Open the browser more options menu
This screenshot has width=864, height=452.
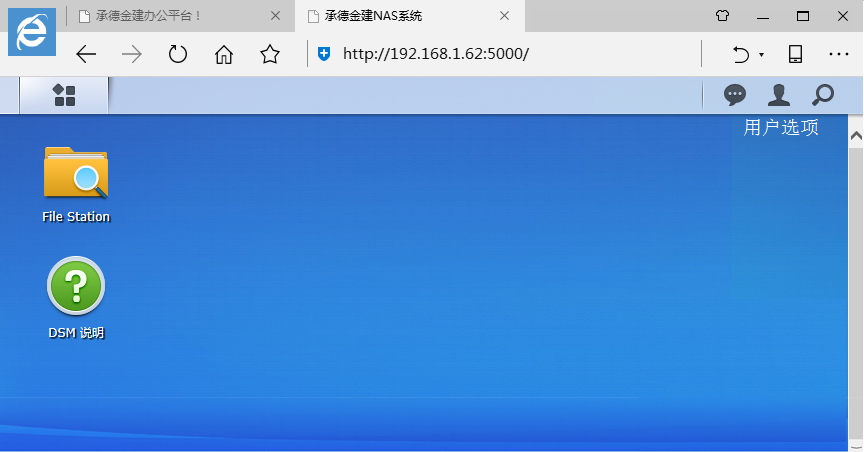[x=839, y=54]
